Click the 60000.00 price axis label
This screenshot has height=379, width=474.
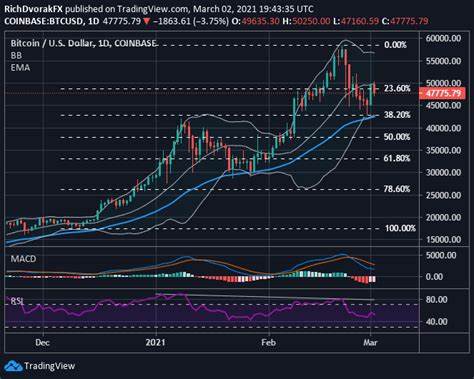pos(443,38)
